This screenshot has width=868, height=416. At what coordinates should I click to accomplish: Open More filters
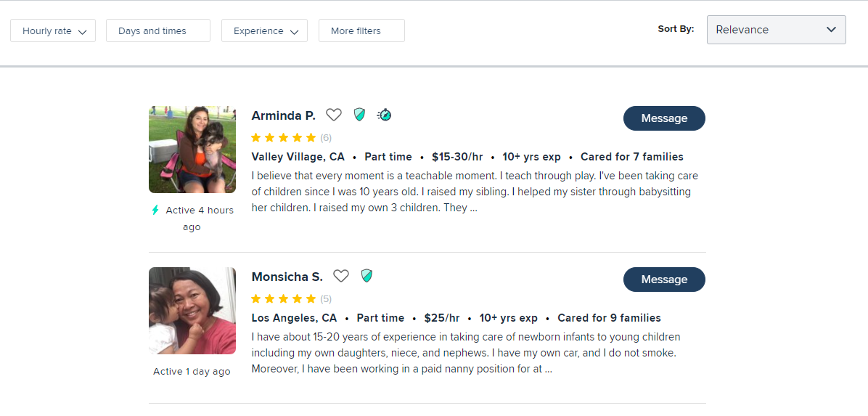click(x=361, y=31)
